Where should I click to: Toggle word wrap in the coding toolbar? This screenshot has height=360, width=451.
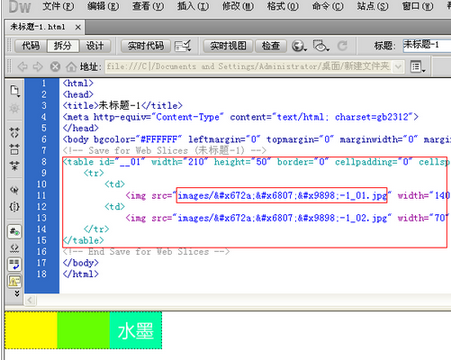pyautogui.click(x=14, y=265)
